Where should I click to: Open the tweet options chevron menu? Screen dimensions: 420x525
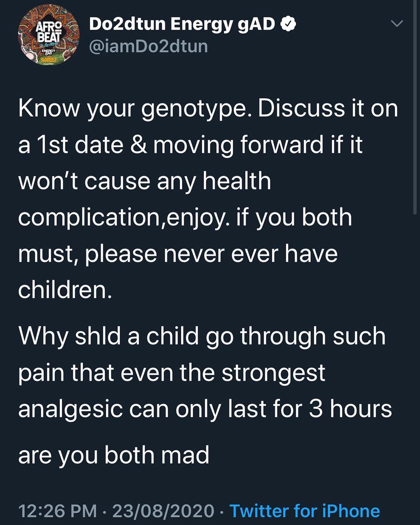tap(397, 24)
